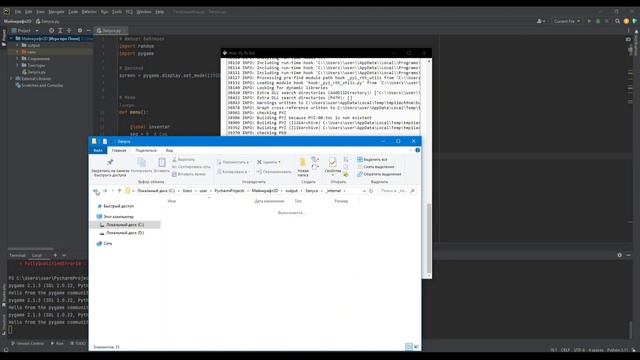Click the Explorer forward arrow

point(105,191)
